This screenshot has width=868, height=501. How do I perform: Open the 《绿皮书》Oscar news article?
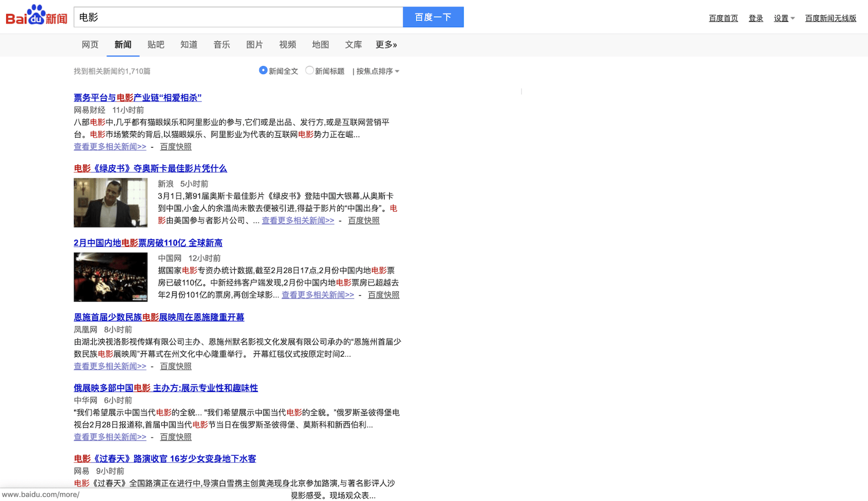pyautogui.click(x=150, y=168)
